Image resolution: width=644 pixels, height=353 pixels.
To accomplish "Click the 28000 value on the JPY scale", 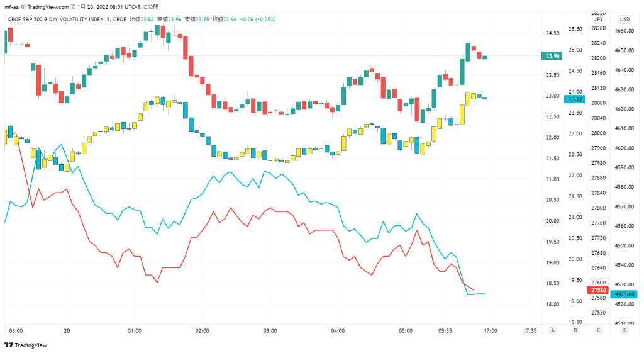I will [x=599, y=133].
